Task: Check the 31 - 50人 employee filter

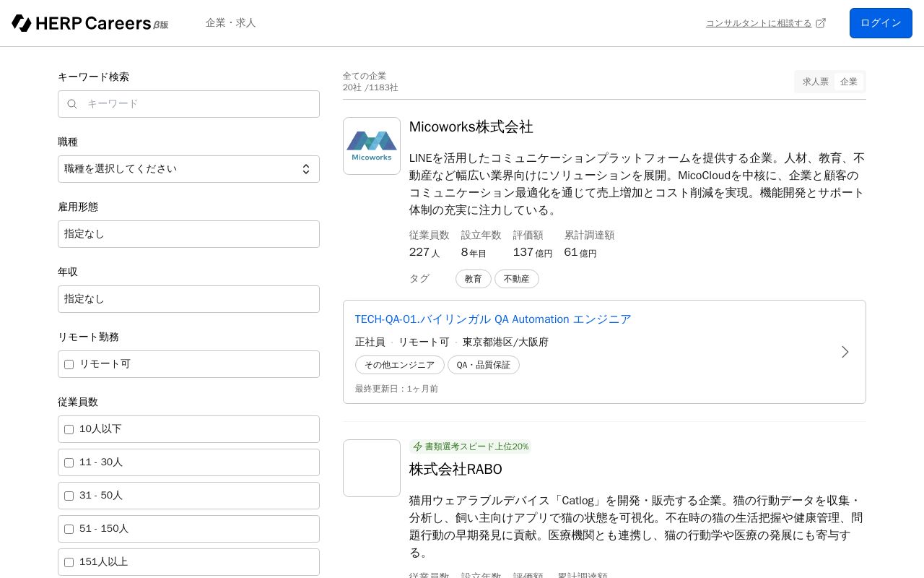Action: 69,496
